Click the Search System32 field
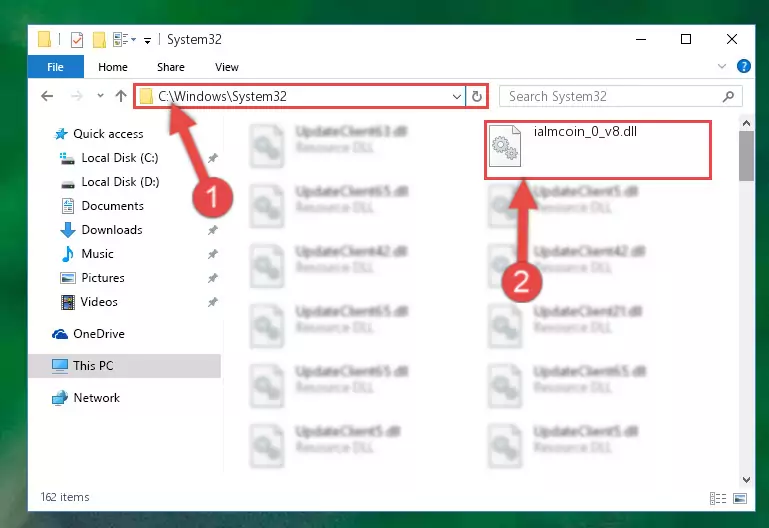 [620, 96]
